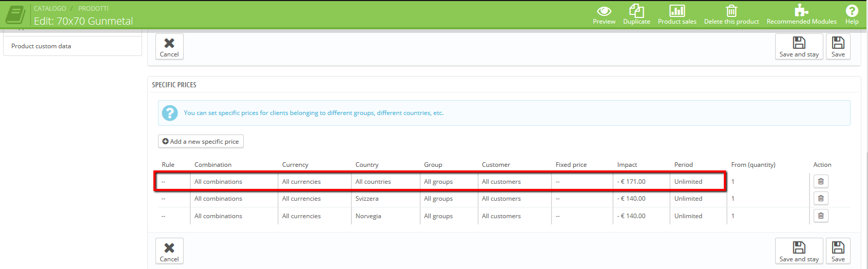Click the top Save button
This screenshot has height=269, width=868.
[838, 47]
